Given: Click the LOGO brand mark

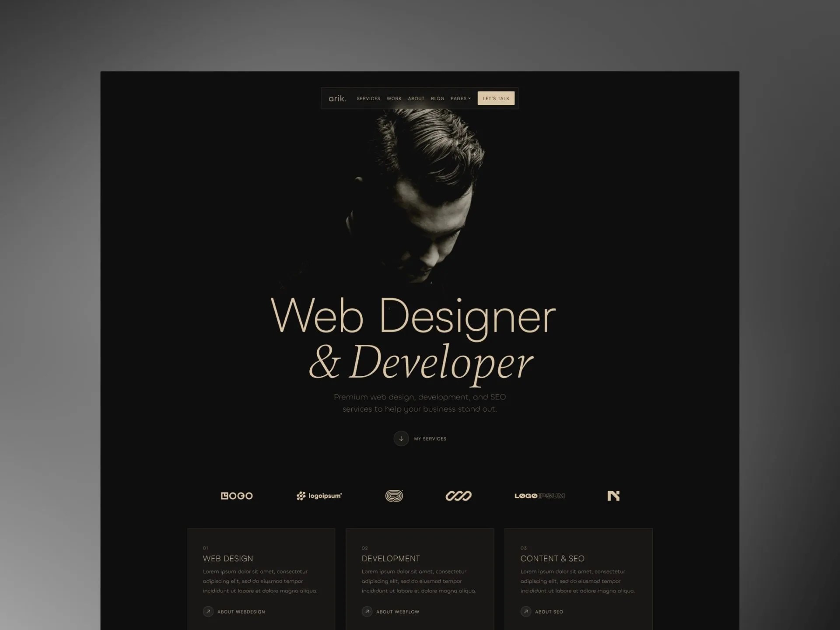Looking at the screenshot, I should 237,496.
